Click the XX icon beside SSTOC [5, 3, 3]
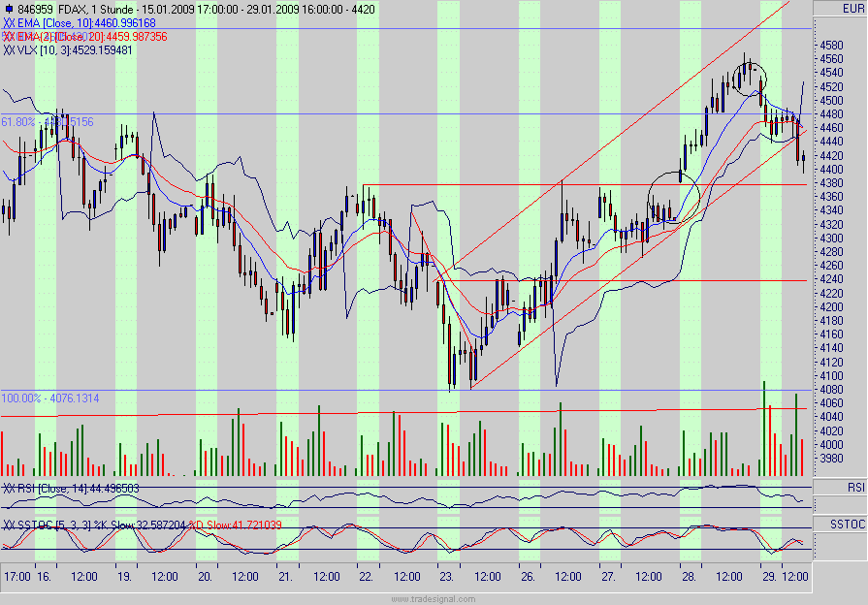Viewport: 868px width, 605px height. pyautogui.click(x=9, y=522)
